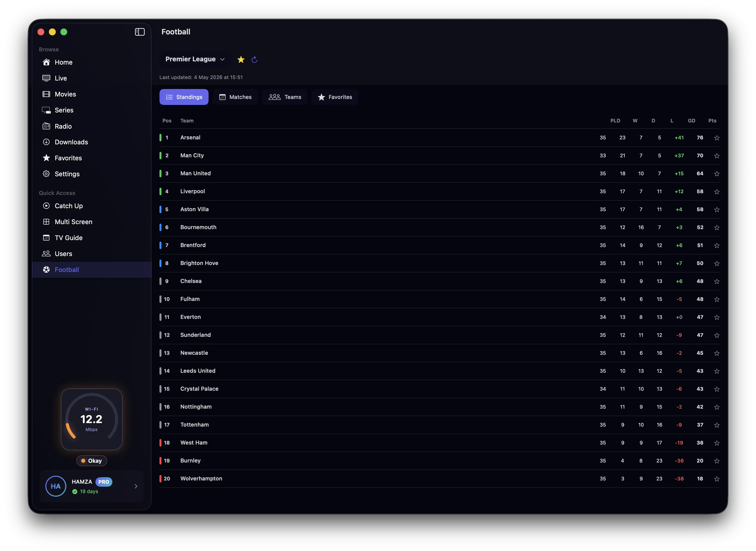The height and width of the screenshot is (551, 756).
Task: Open Multi Screen from Quick Access
Action: [92, 222]
